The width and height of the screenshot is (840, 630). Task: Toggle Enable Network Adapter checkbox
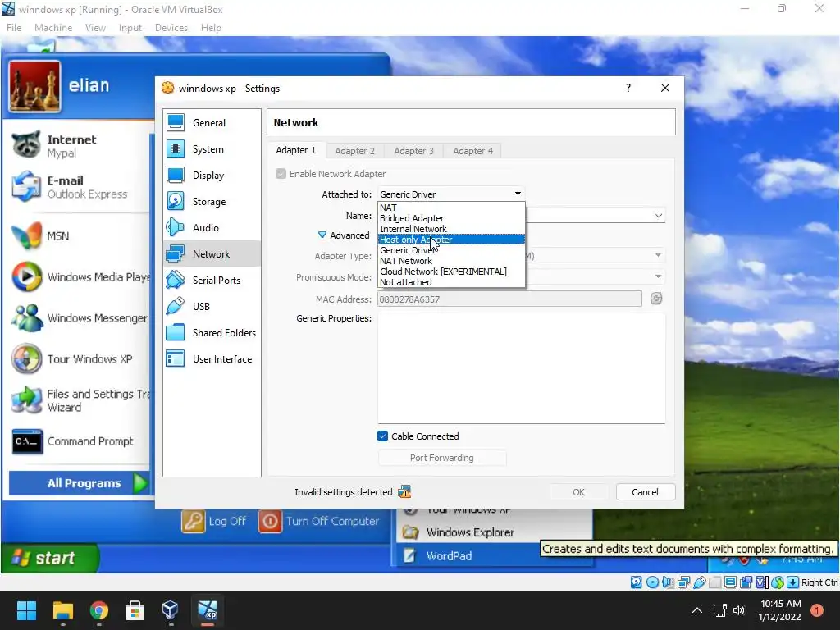(281, 174)
